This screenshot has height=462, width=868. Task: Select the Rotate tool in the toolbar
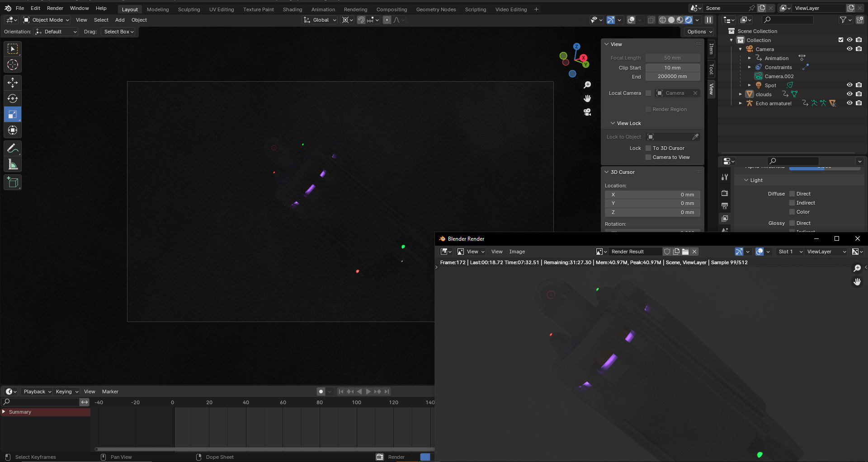coord(13,98)
